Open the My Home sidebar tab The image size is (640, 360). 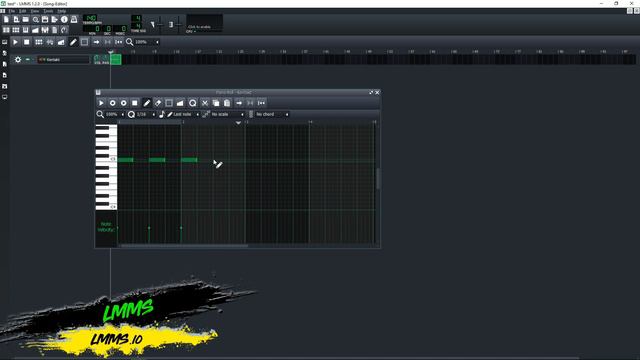tap(4, 86)
